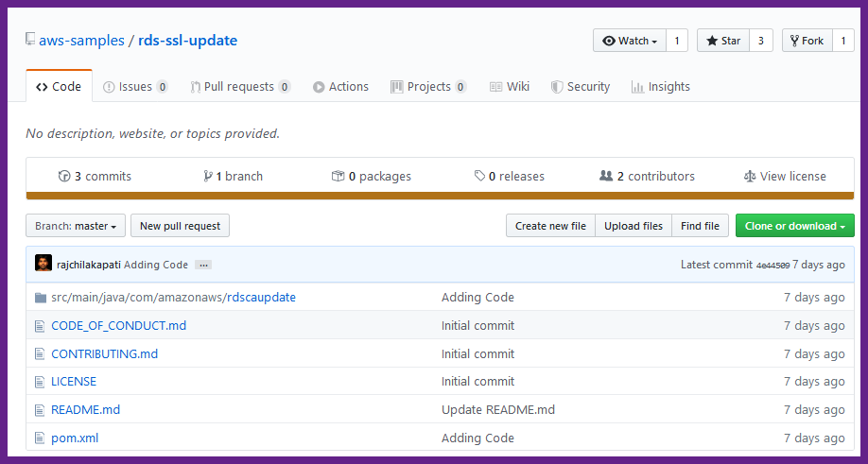This screenshot has width=868, height=464.
Task: Click the file icon beside CONTRIBUTING.md
Action: tap(40, 354)
